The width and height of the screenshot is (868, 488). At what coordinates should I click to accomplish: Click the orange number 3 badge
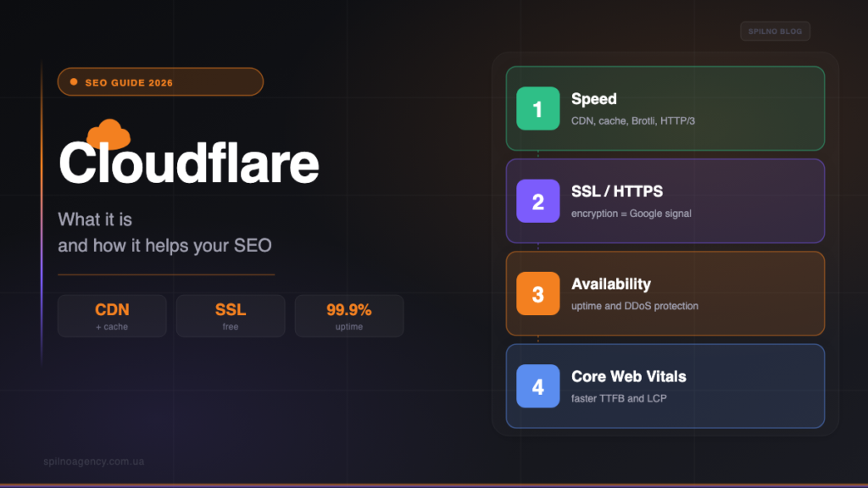coord(538,293)
